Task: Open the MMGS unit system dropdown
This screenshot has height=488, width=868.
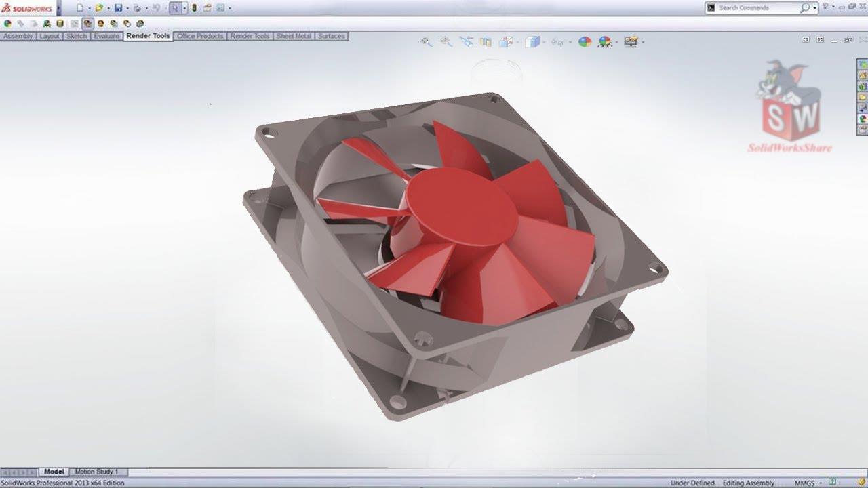Action: pos(807,483)
